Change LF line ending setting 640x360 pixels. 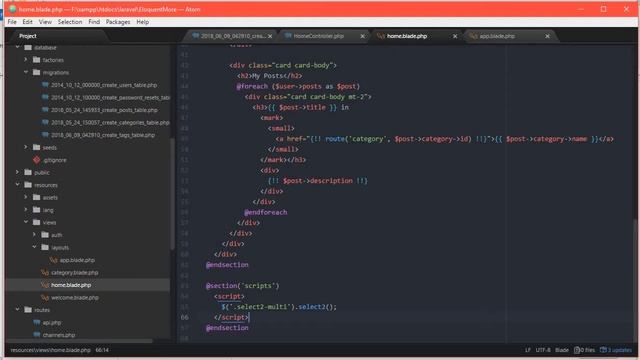point(528,350)
